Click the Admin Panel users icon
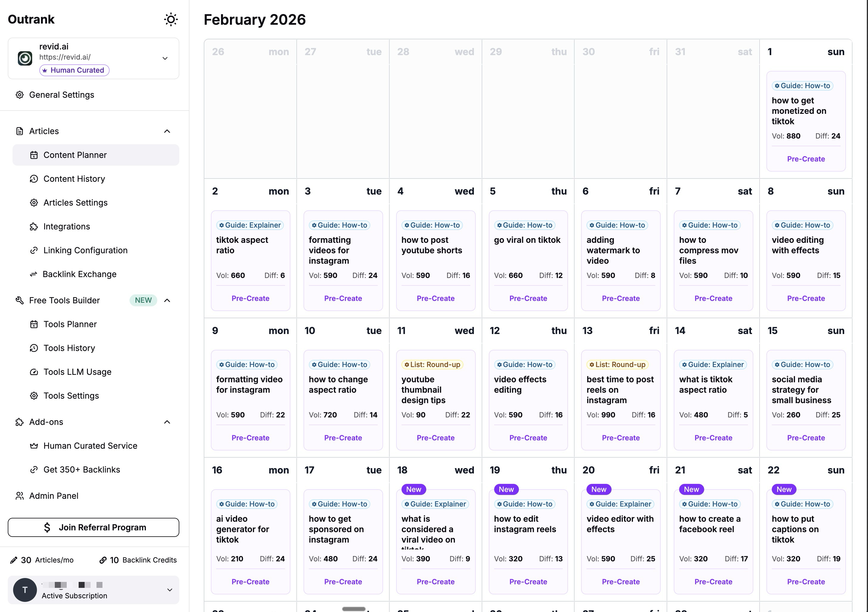This screenshot has height=612, width=868. pos(20,496)
